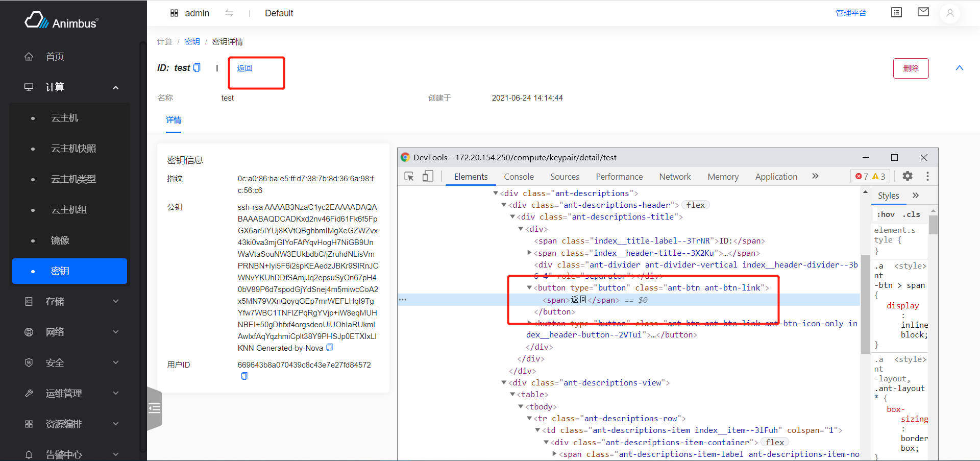Open the Network tab in DevTools
The height and width of the screenshot is (461, 980).
(674, 177)
